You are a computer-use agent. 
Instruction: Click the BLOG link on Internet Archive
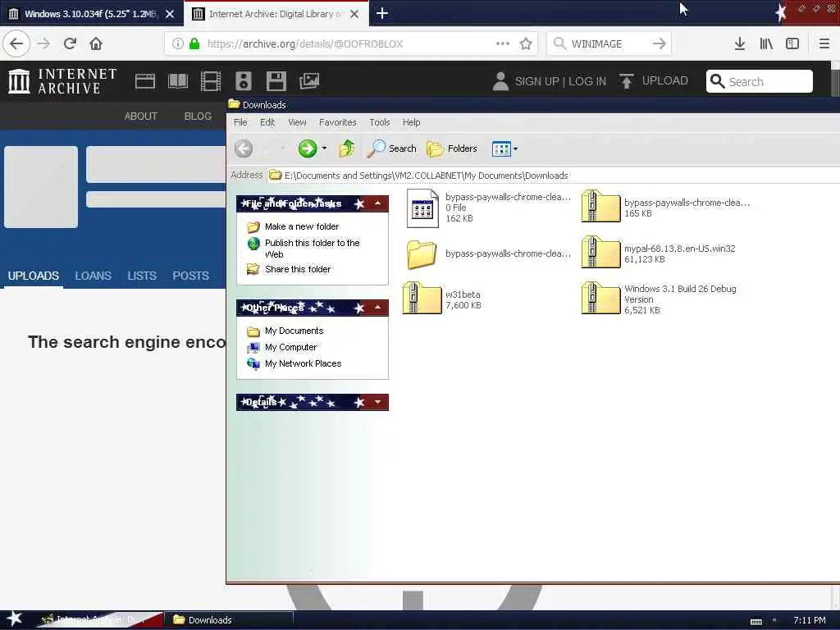coord(199,116)
